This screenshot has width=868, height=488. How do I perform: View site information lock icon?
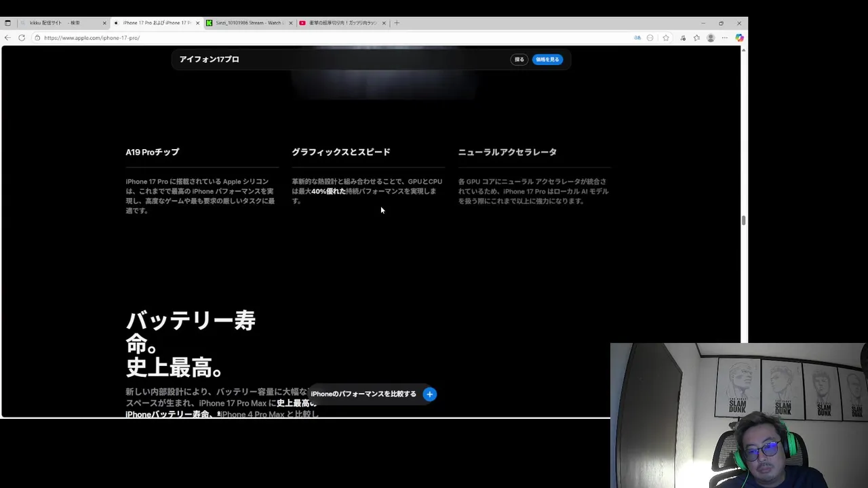37,38
